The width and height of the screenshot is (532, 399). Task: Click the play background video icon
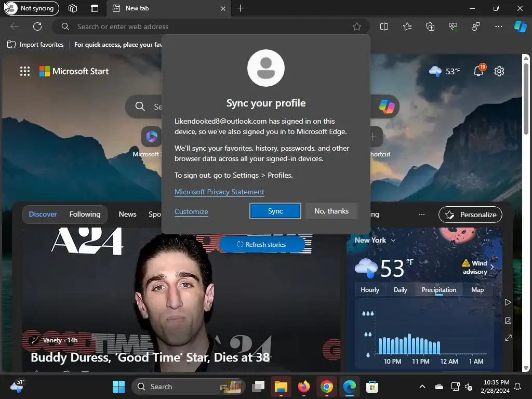[508, 302]
